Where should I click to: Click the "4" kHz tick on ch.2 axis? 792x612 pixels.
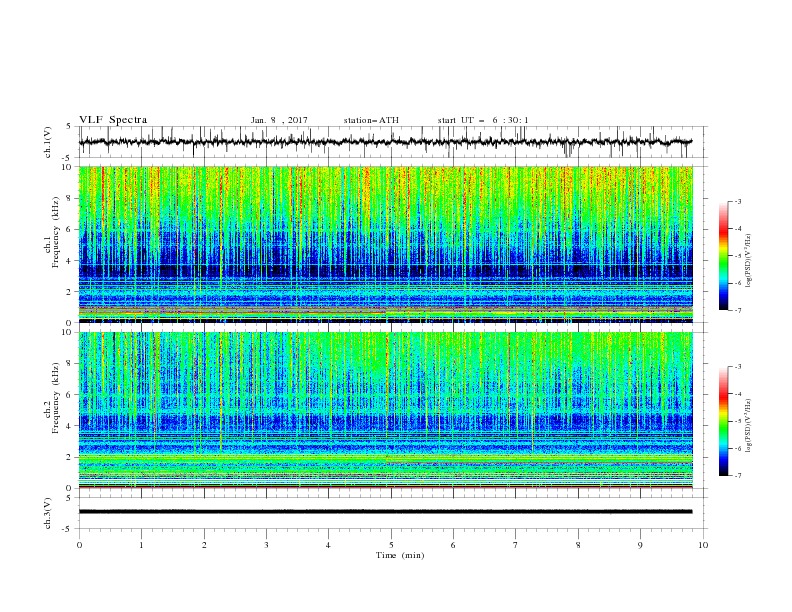point(70,426)
